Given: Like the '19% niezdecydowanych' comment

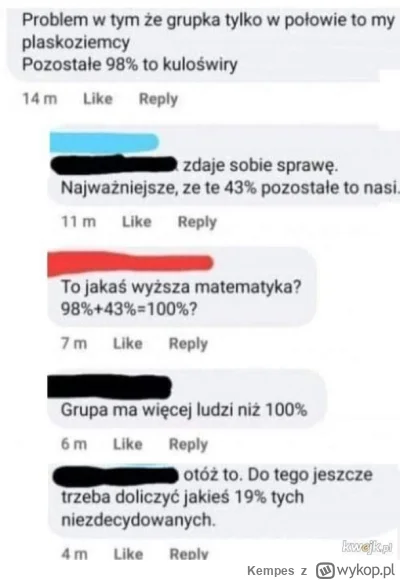Looking at the screenshot, I should coord(128,554).
